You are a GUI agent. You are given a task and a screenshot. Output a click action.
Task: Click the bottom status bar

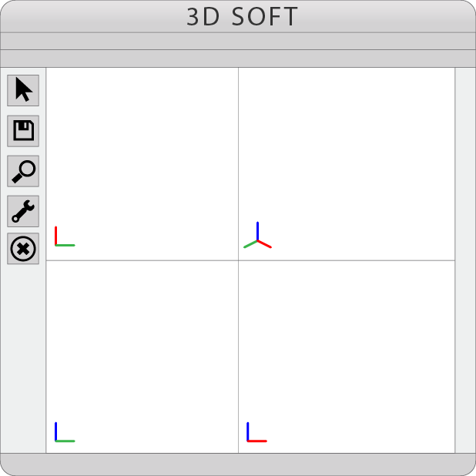coord(238,464)
